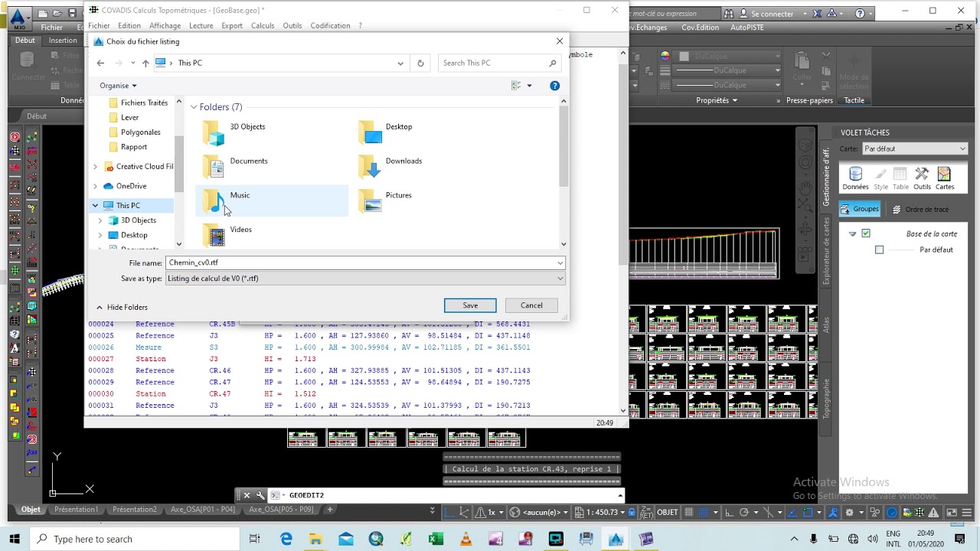The image size is (980, 551).
Task: Toggle the OBJET model space button
Action: coord(668,512)
